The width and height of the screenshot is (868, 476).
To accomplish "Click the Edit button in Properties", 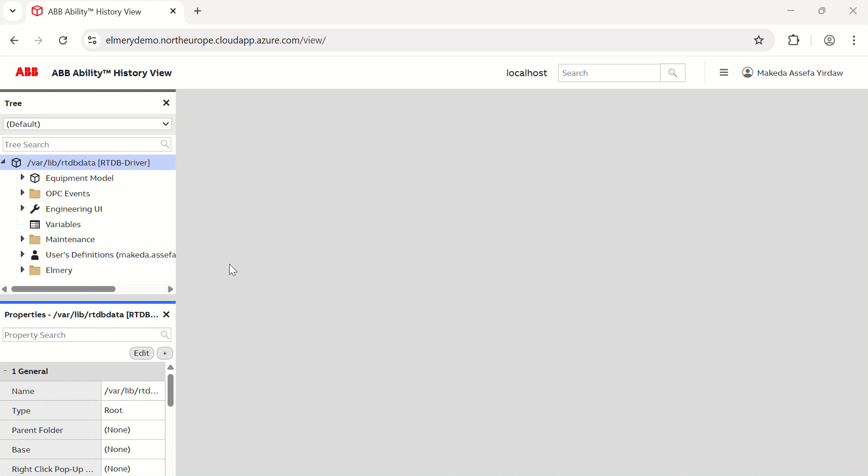I will point(141,353).
